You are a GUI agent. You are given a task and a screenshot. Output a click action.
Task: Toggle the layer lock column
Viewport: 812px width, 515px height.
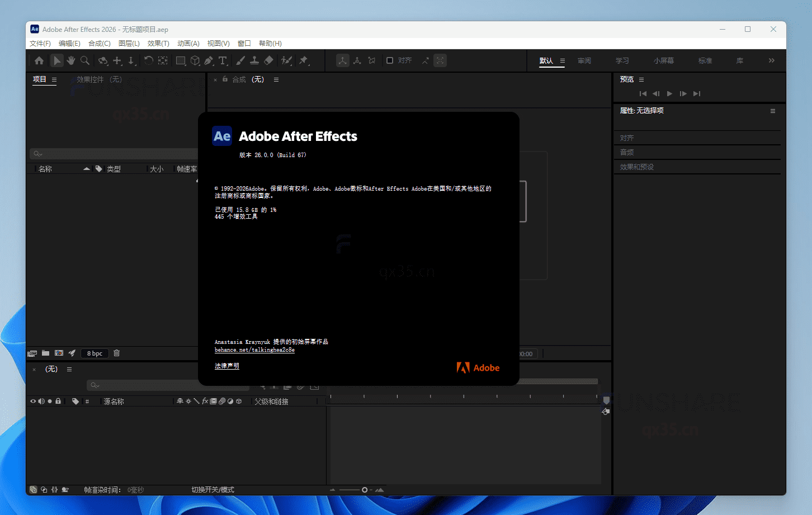coord(58,401)
